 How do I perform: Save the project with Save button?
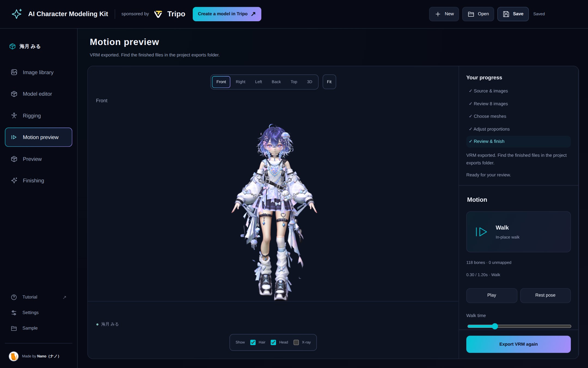(x=513, y=14)
